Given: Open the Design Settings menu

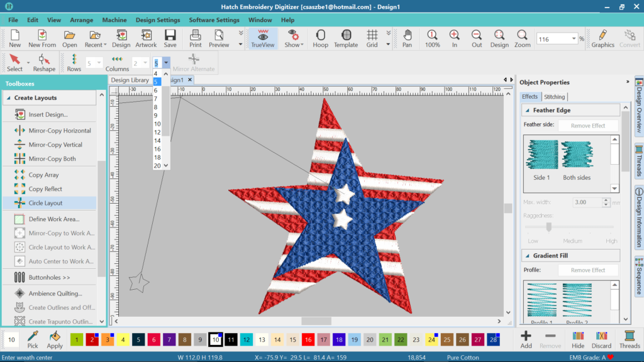Looking at the screenshot, I should 157,20.
